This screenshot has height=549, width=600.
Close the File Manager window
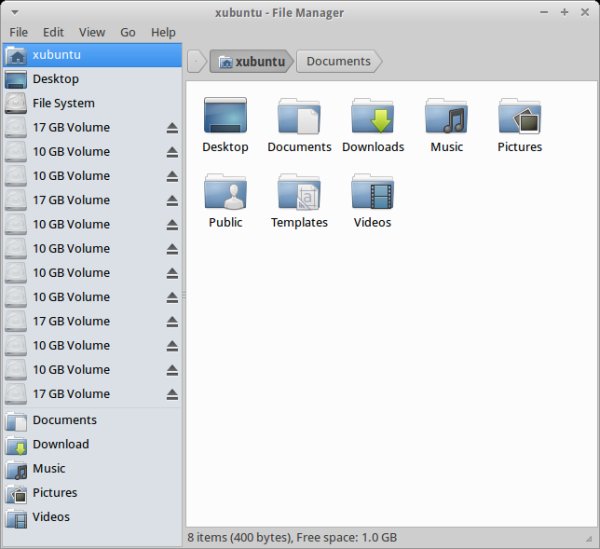pos(585,12)
